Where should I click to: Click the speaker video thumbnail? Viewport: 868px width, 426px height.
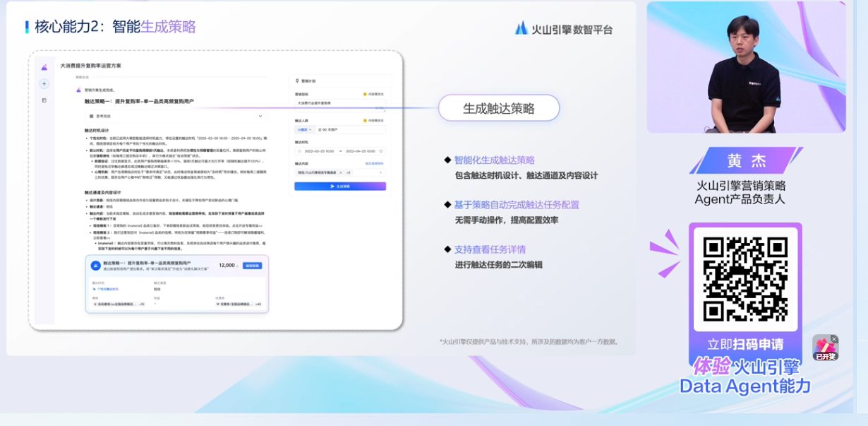coord(746,66)
